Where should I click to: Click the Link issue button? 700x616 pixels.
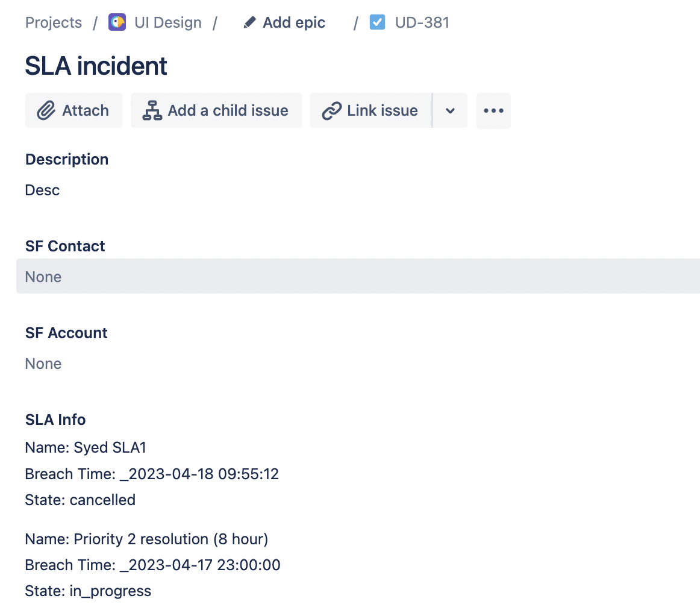point(370,110)
